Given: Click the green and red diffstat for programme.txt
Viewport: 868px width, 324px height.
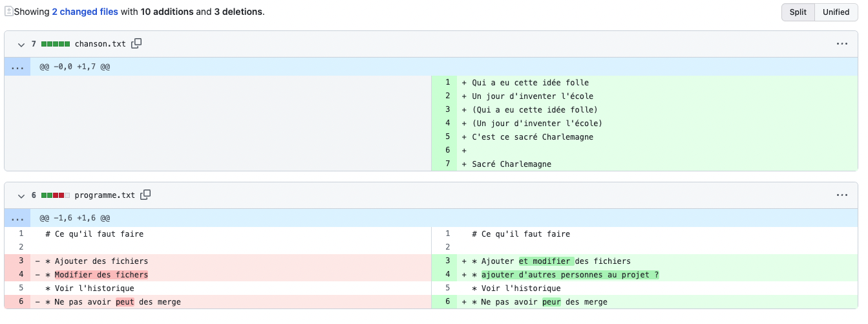Looking at the screenshot, I should pyautogui.click(x=56, y=195).
